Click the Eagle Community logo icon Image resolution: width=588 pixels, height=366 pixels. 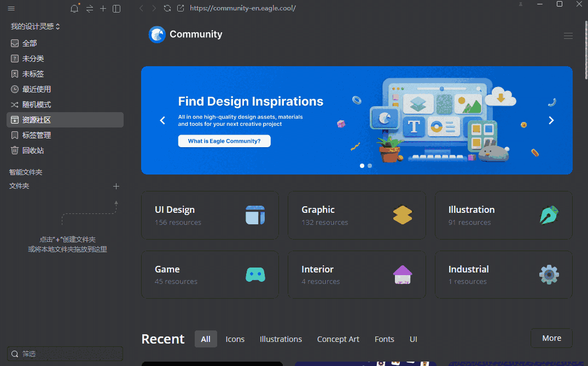pos(157,34)
